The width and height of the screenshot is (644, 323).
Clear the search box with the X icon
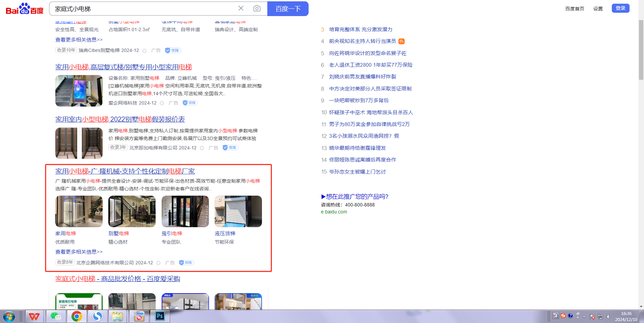241,8
